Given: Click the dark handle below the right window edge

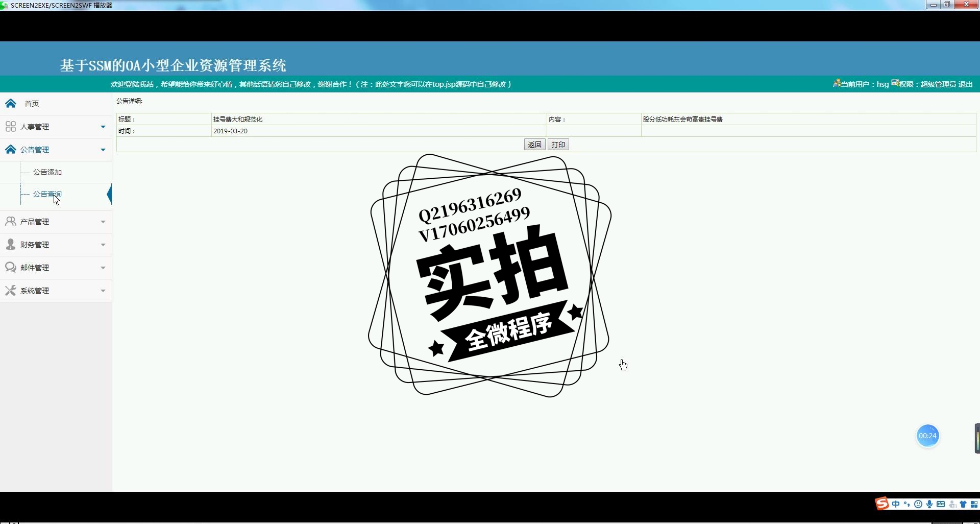Looking at the screenshot, I should (x=977, y=438).
